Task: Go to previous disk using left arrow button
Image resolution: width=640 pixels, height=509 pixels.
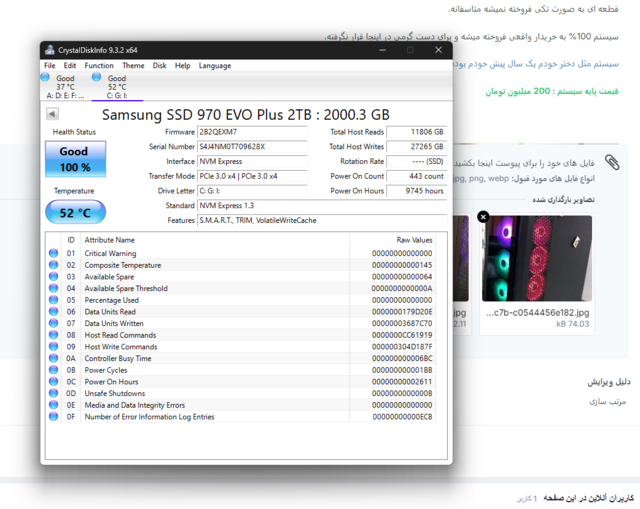Action: pyautogui.click(x=52, y=114)
